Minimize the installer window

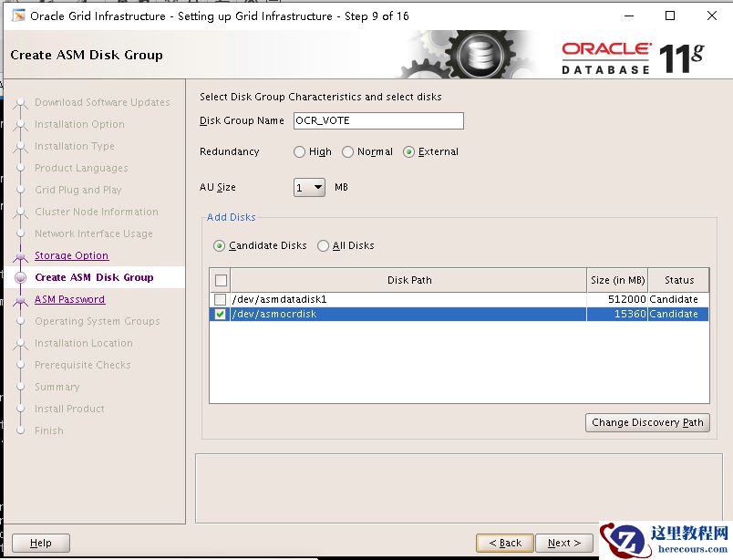tap(629, 16)
